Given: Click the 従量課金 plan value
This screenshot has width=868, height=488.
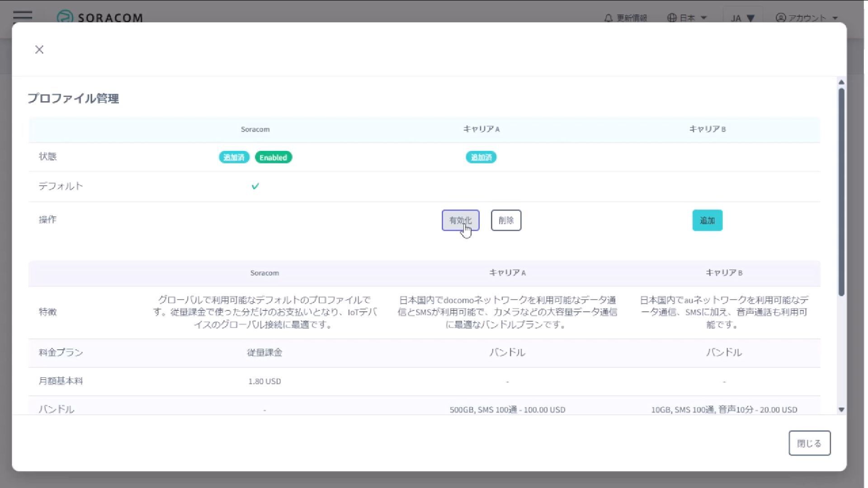Looking at the screenshot, I should pos(264,352).
